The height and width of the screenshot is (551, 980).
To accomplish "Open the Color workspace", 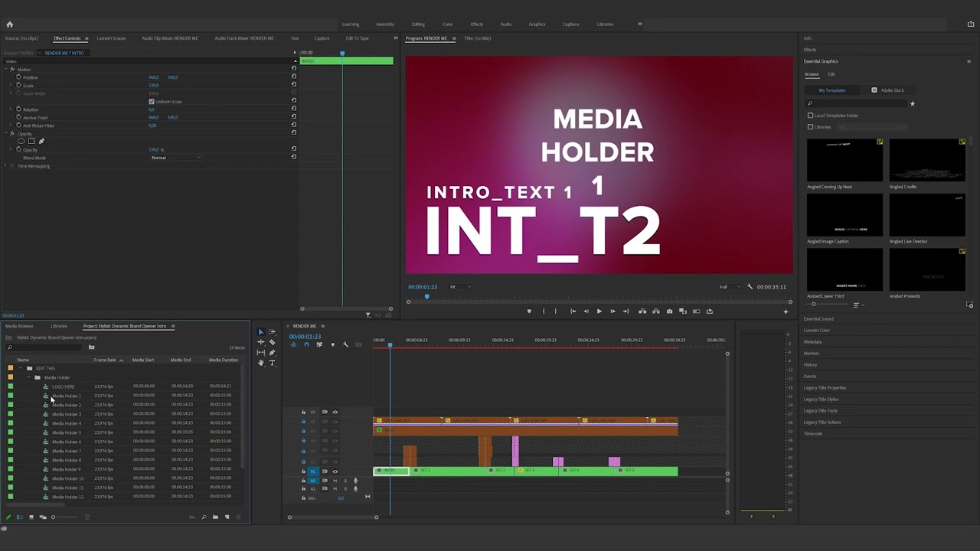I will [447, 24].
